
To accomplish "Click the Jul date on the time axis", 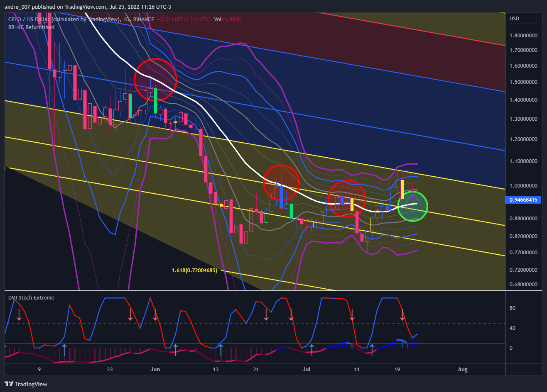I will coord(307,370).
